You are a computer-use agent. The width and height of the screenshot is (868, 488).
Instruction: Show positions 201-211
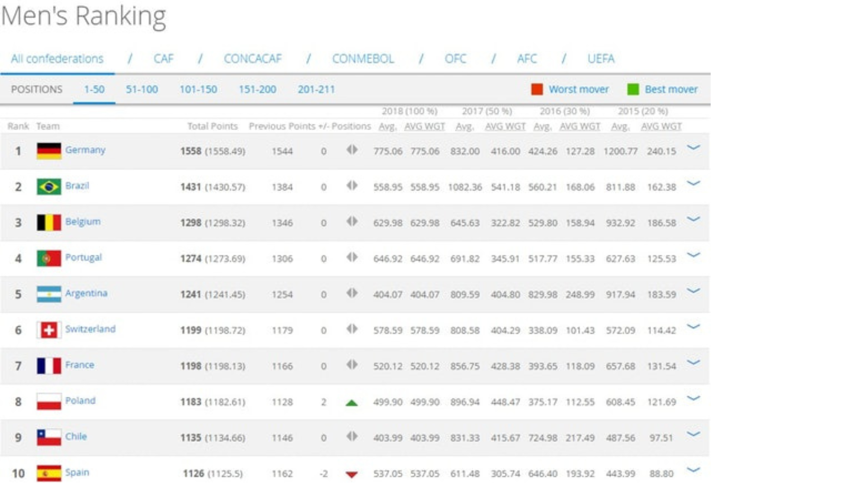[x=316, y=89]
